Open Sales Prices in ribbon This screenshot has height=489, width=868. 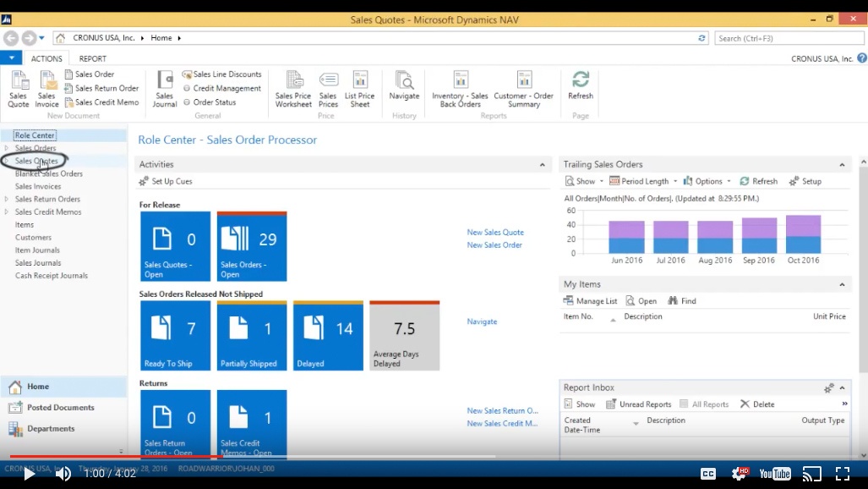click(x=328, y=89)
